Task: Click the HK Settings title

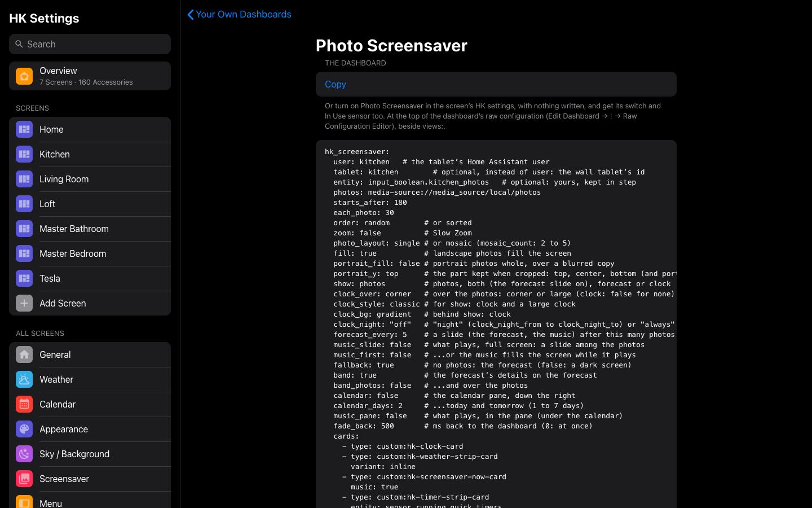Action: pyautogui.click(x=44, y=18)
